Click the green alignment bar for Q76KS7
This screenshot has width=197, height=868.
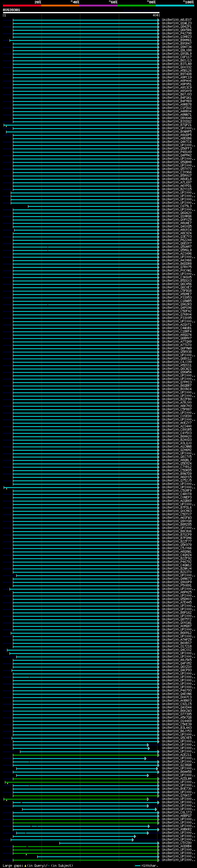click(86, 795)
